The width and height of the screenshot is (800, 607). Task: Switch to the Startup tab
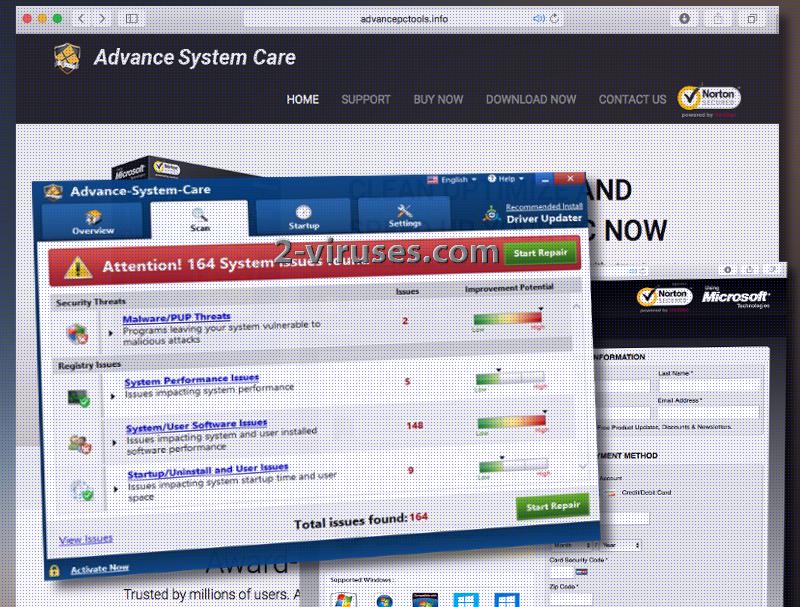coord(304,217)
